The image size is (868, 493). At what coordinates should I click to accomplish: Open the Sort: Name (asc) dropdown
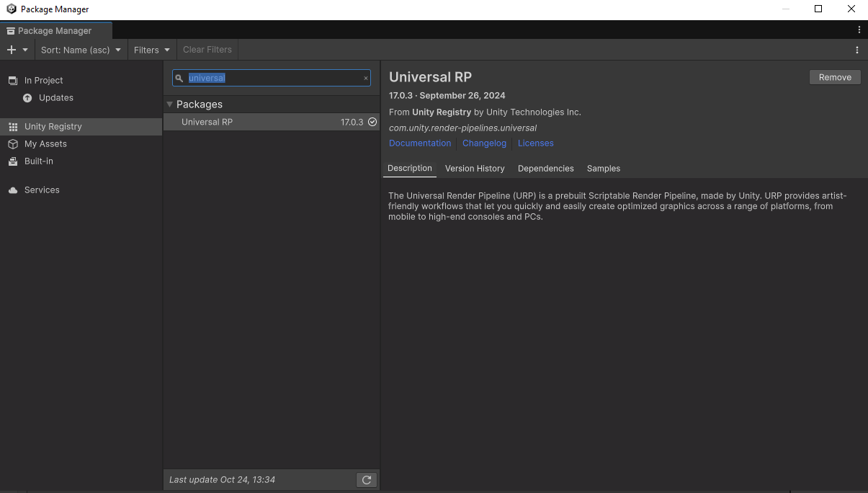click(81, 50)
